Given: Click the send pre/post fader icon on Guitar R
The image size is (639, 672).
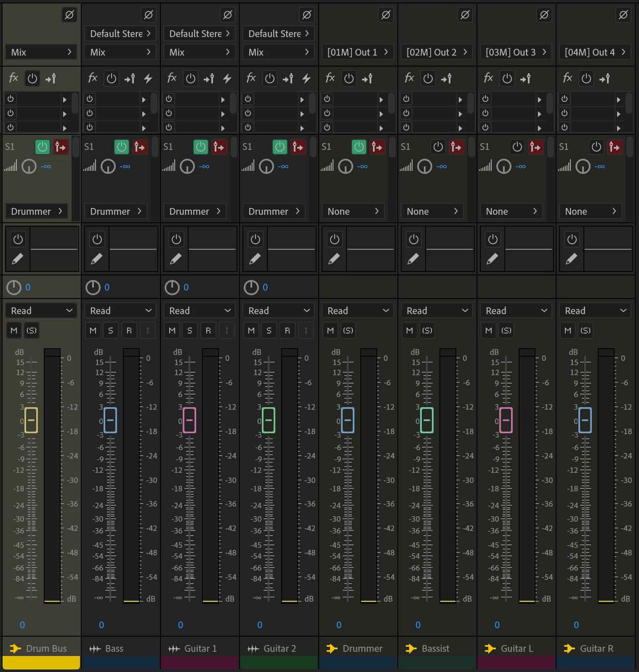Looking at the screenshot, I should [x=615, y=147].
